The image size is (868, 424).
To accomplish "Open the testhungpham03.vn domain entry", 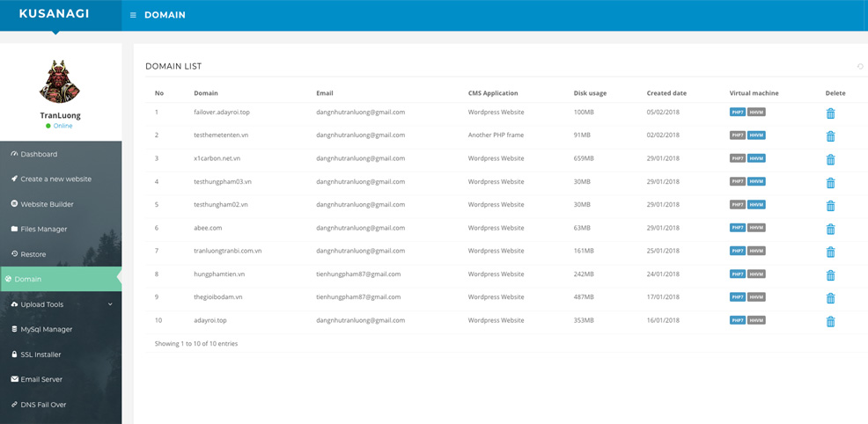I will tap(223, 182).
